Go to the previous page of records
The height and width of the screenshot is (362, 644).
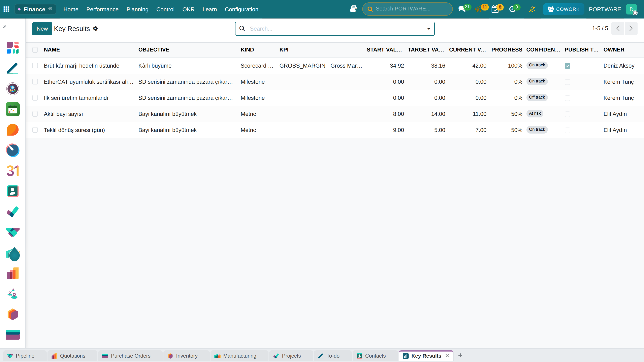point(618,28)
